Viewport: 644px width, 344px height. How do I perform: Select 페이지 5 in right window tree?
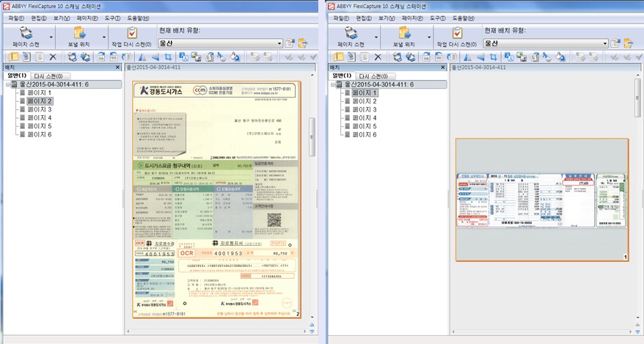[x=365, y=126]
